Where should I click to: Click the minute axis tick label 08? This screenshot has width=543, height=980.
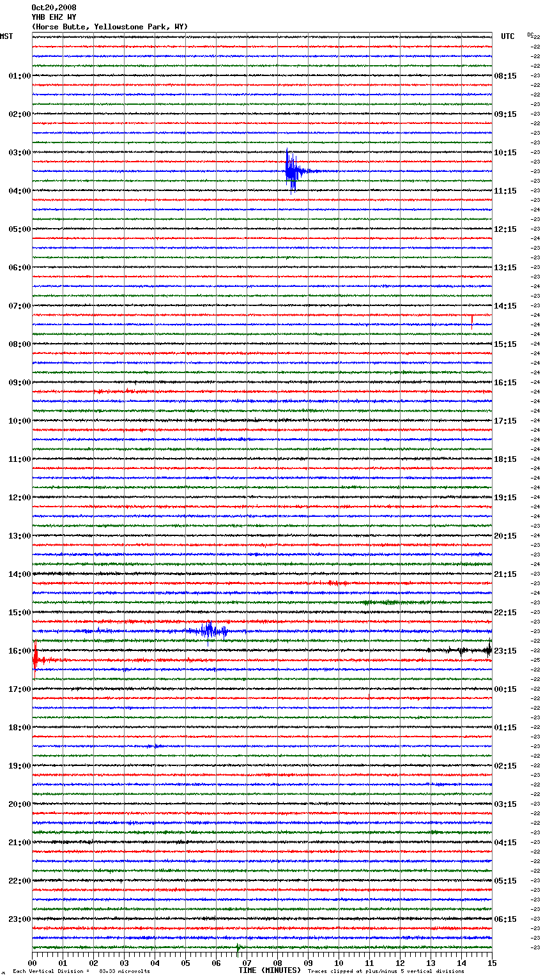[x=277, y=963]
